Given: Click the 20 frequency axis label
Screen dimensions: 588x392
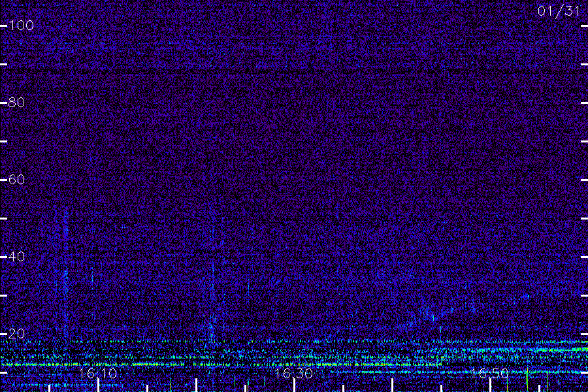Looking at the screenshot, I should point(16,333).
